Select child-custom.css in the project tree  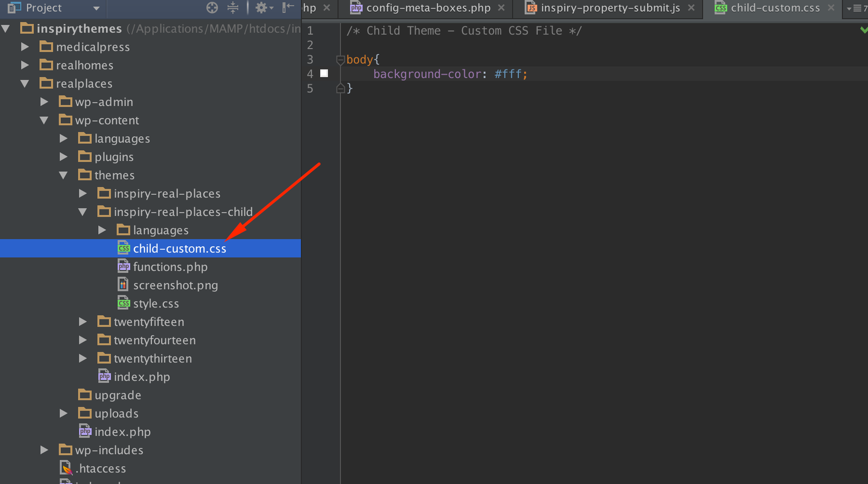150,249
